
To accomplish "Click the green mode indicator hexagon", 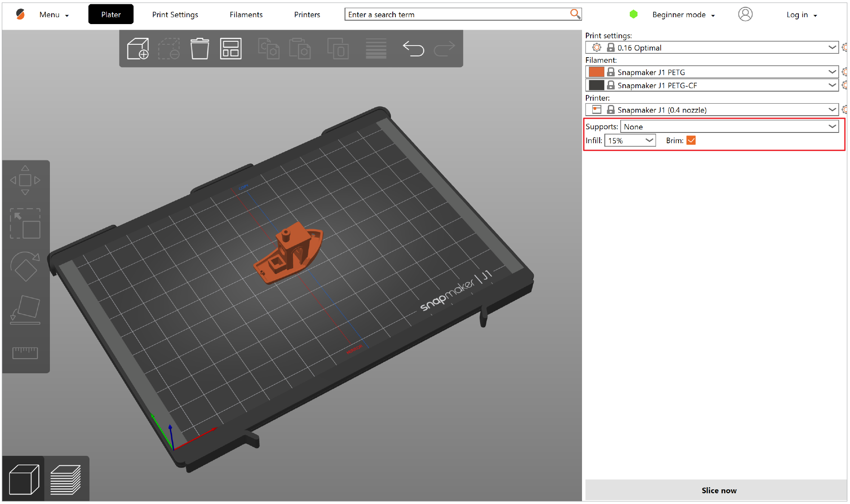I will click(x=634, y=14).
